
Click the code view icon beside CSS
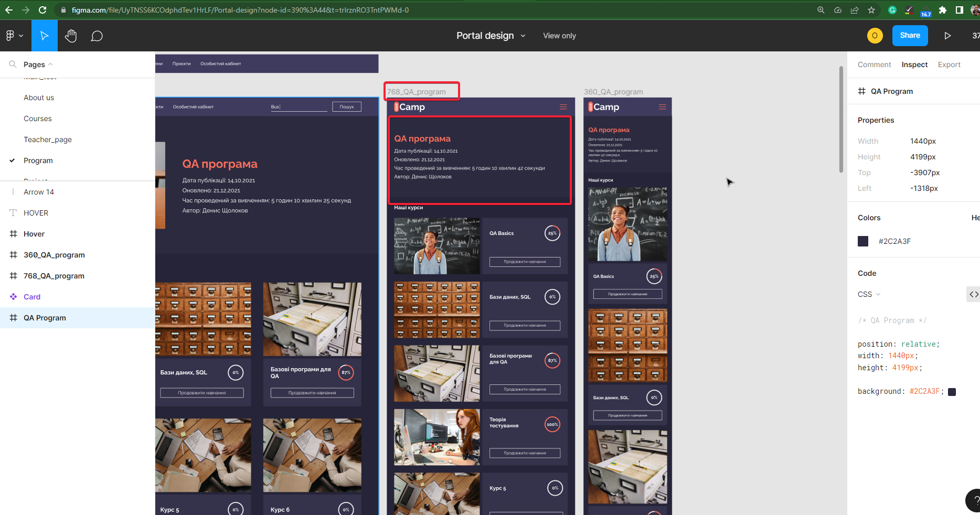pos(974,294)
